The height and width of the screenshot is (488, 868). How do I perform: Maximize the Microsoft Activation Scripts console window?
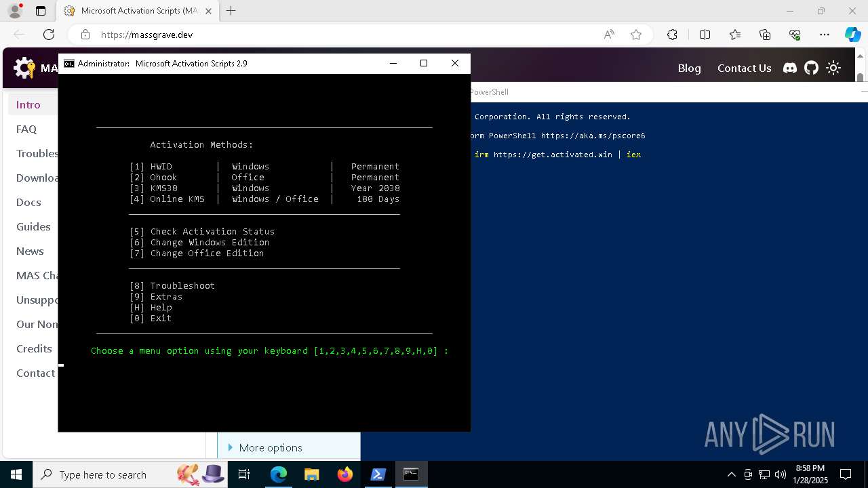tap(424, 63)
